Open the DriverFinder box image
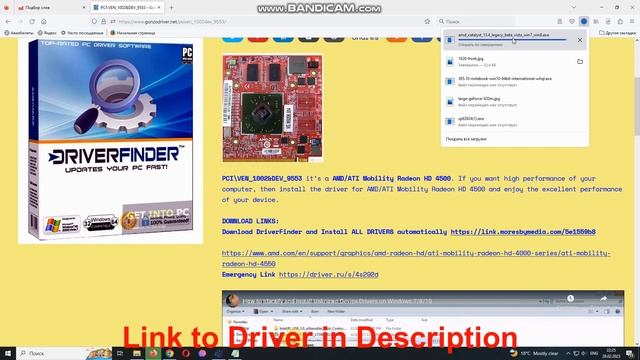 pos(110,141)
